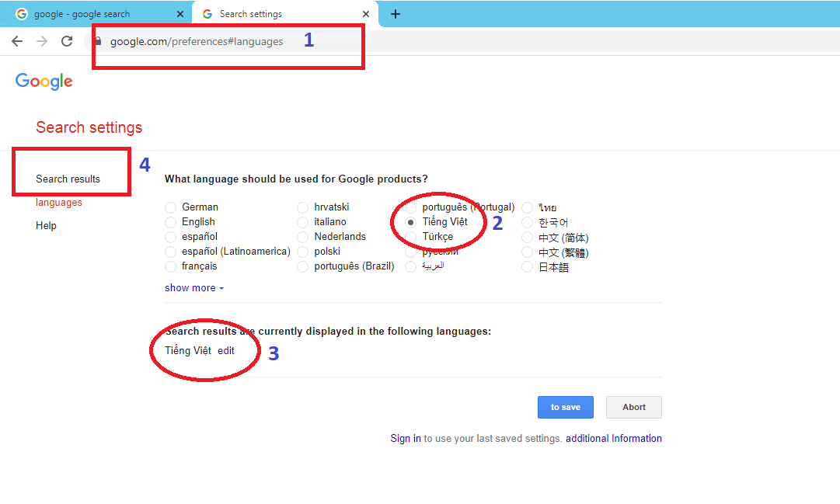
Task: Select the italiano radio button
Action: (302, 222)
